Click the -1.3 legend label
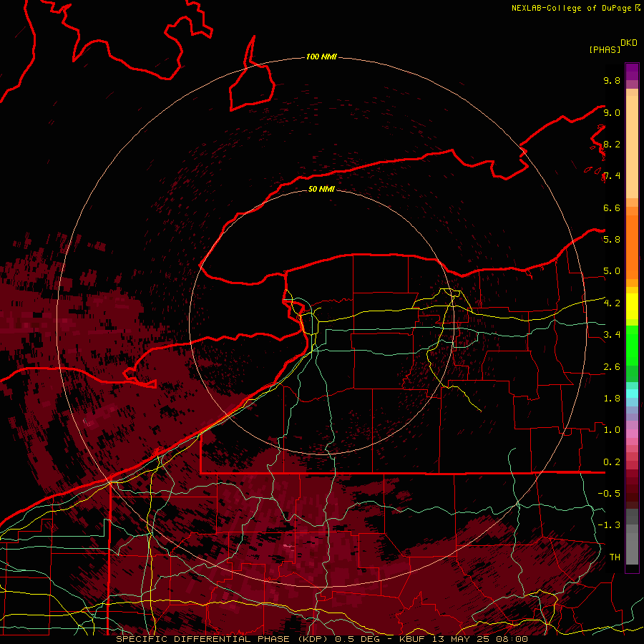644x644 pixels. (609, 525)
